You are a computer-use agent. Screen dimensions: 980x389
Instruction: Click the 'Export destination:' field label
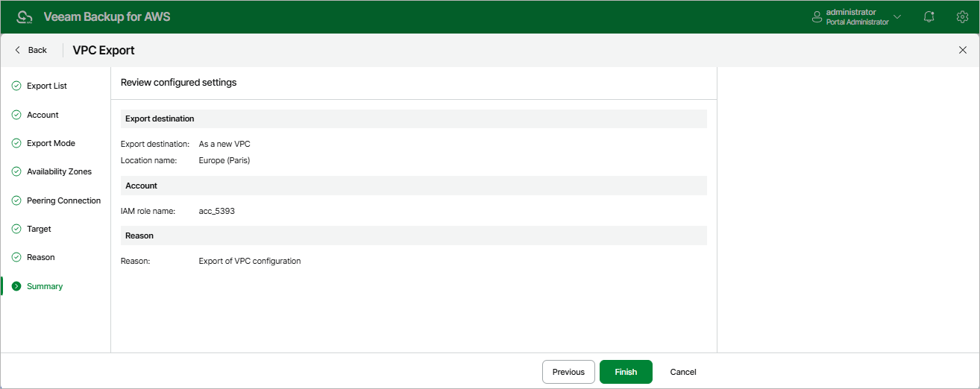point(154,144)
